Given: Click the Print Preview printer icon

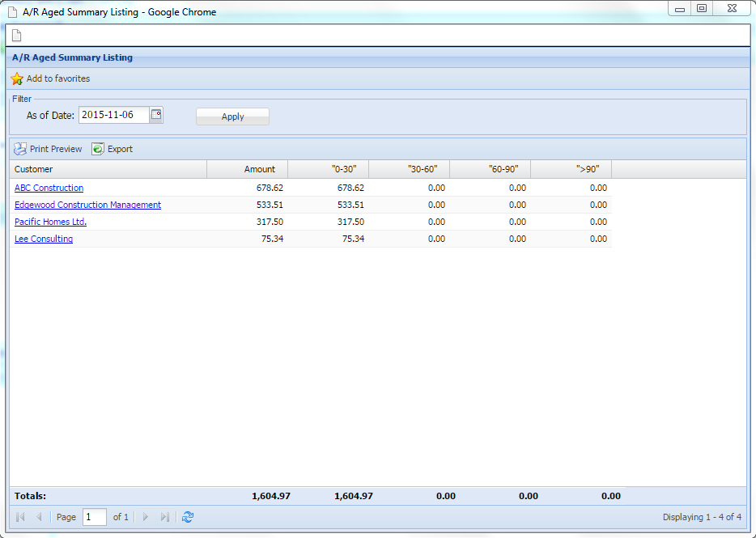Looking at the screenshot, I should [20, 149].
